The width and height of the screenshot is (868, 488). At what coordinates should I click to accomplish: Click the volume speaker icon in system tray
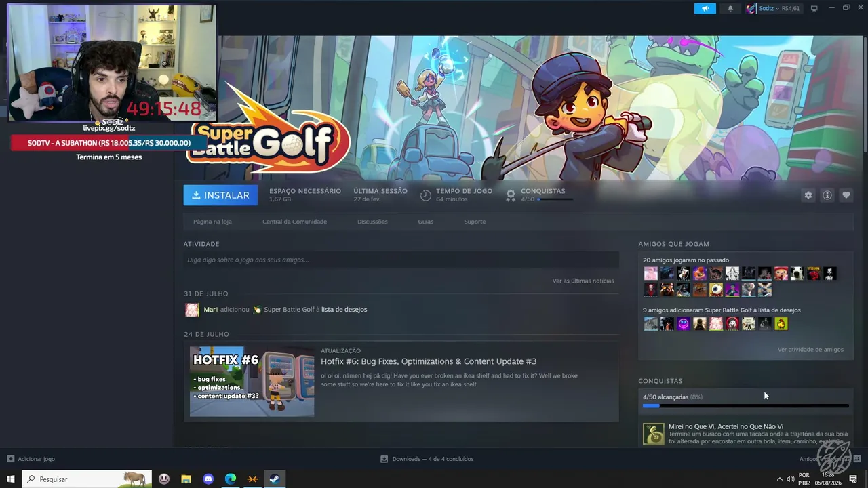tap(790, 479)
